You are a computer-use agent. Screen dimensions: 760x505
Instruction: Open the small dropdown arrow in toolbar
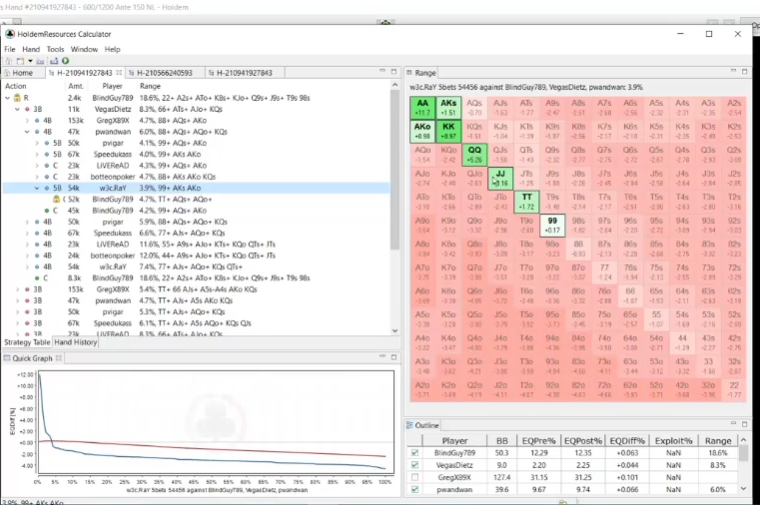(30, 61)
